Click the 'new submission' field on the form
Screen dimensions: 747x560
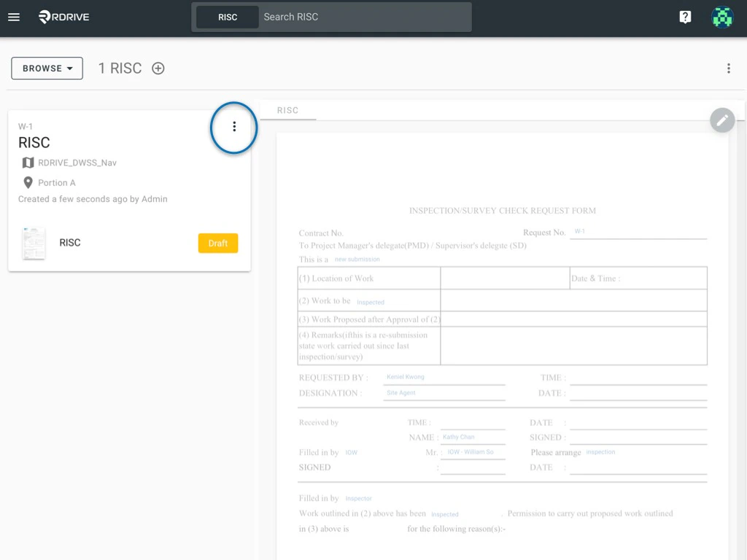coord(357,260)
